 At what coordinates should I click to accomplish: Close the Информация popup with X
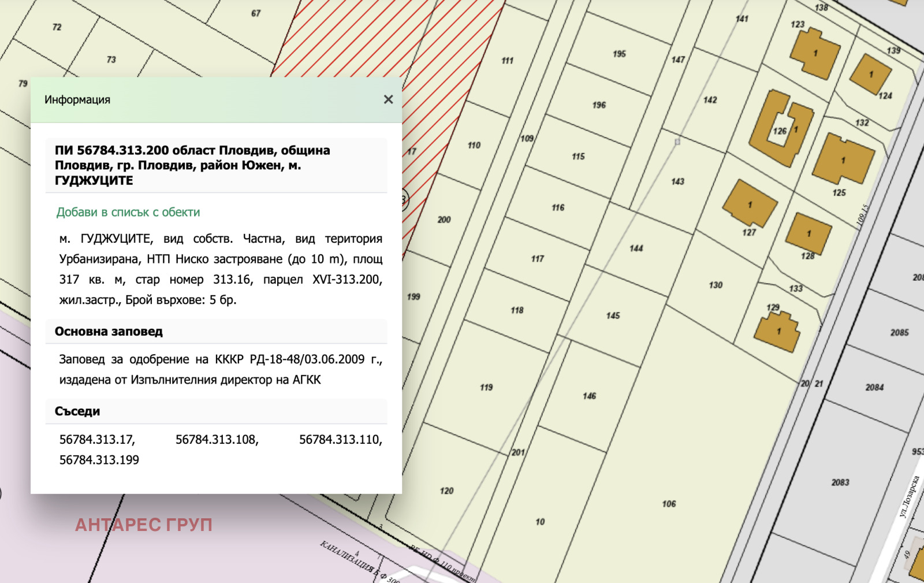tap(389, 99)
